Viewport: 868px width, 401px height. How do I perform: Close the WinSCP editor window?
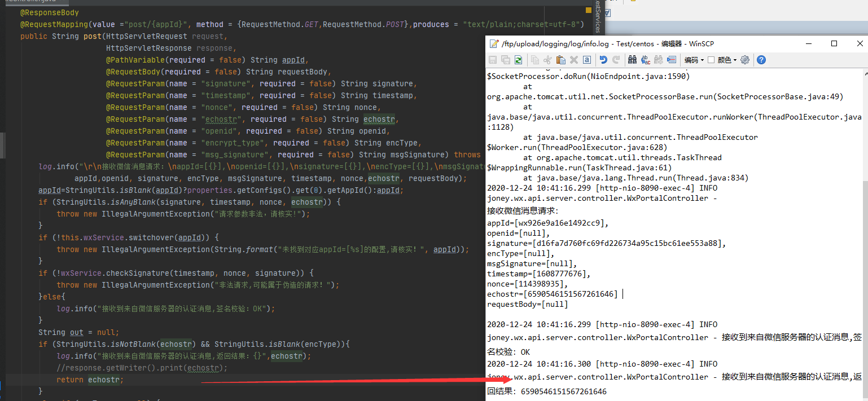[x=859, y=43]
